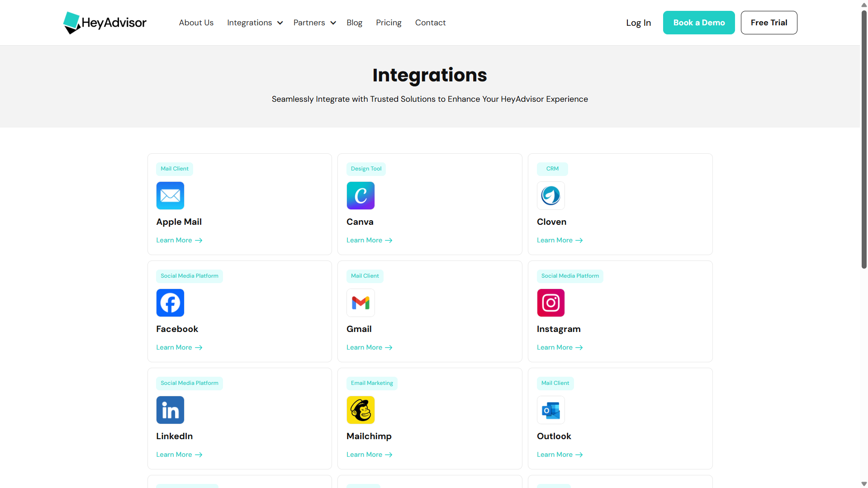This screenshot has width=868, height=488.
Task: Start a Free Trial
Action: [768, 23]
